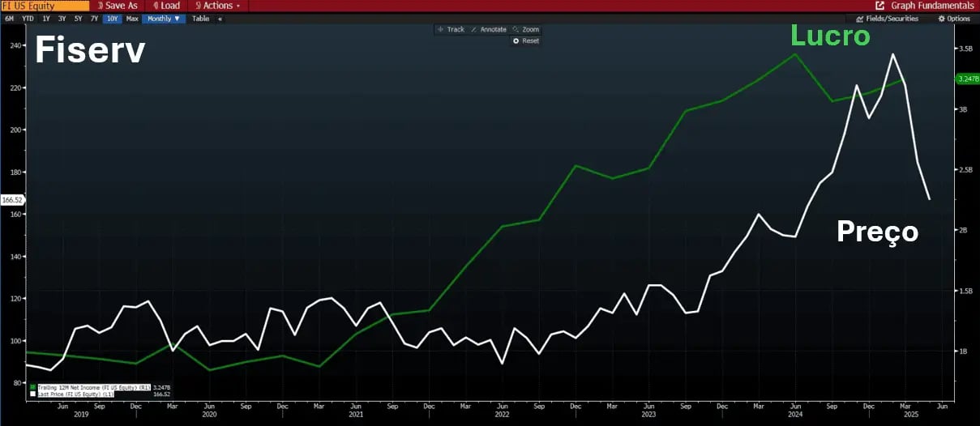This screenshot has width=980, height=426.
Task: Click the 3.247B value marker on right axis
Action: coord(968,79)
